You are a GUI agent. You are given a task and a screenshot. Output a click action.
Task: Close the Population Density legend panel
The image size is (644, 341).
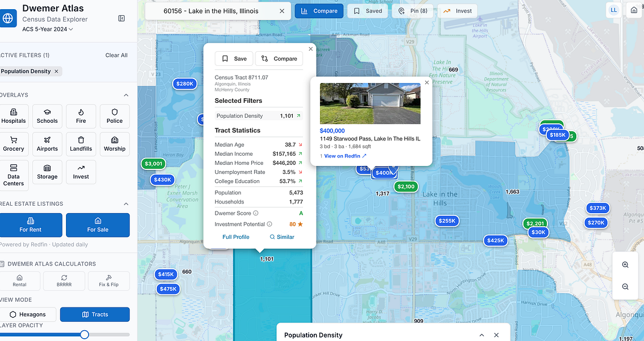[x=496, y=335]
